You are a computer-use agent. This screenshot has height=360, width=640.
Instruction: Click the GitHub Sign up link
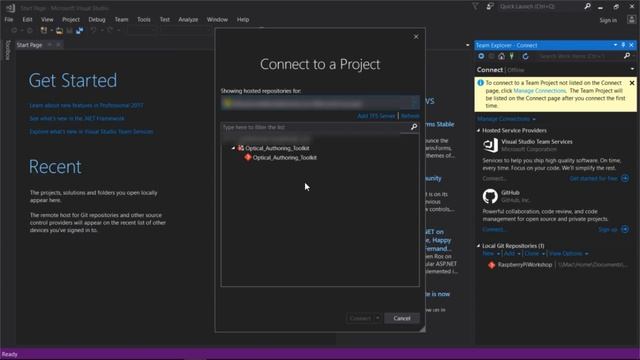coord(608,229)
